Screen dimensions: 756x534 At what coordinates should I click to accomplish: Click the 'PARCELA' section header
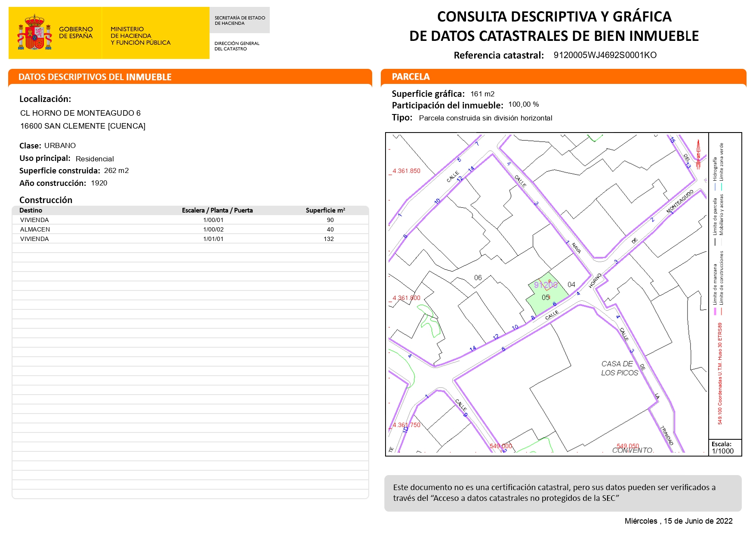point(410,77)
